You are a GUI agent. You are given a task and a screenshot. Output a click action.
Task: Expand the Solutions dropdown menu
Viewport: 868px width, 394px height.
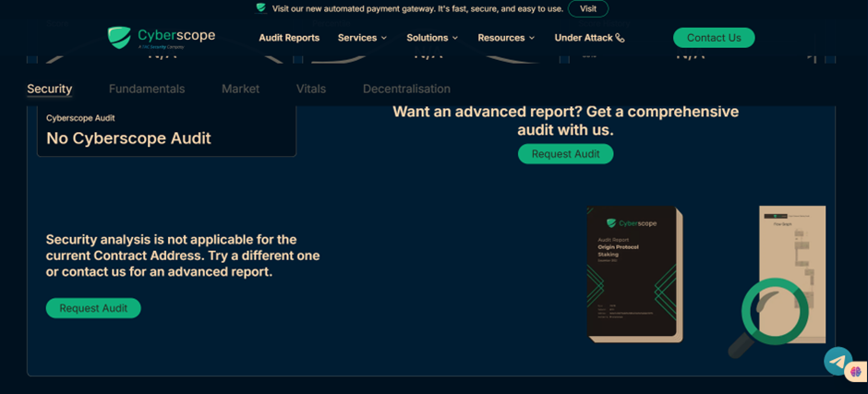(x=432, y=38)
